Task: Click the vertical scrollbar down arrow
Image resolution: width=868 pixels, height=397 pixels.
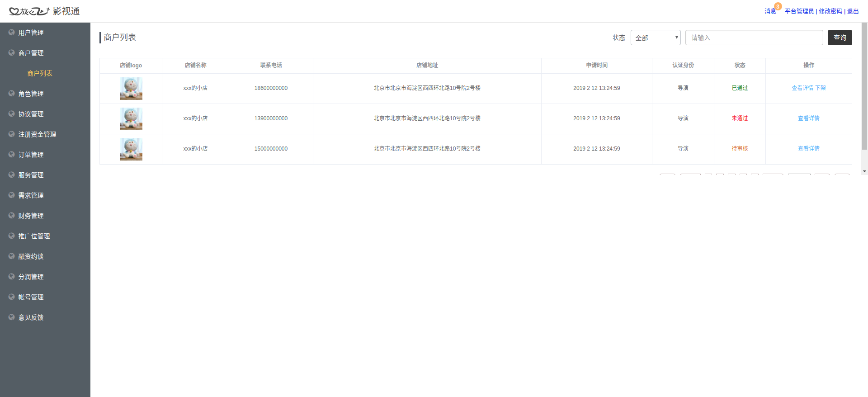Action: [x=864, y=171]
